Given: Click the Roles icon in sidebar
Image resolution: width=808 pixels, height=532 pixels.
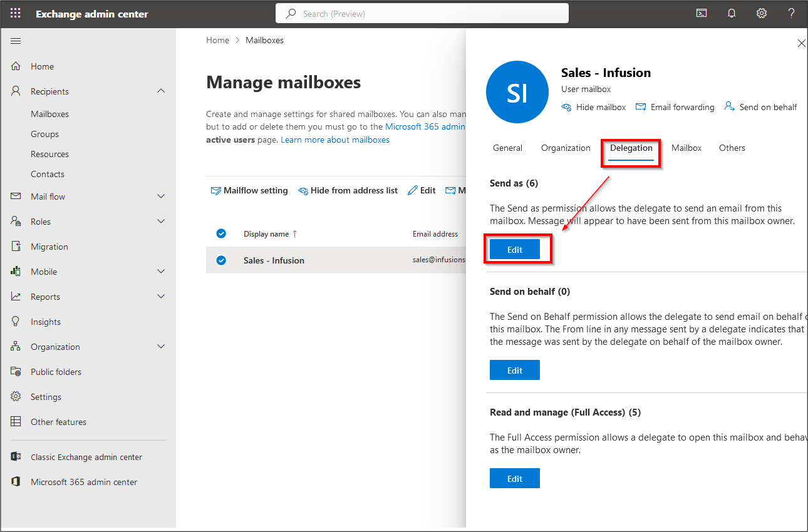Looking at the screenshot, I should point(16,222).
